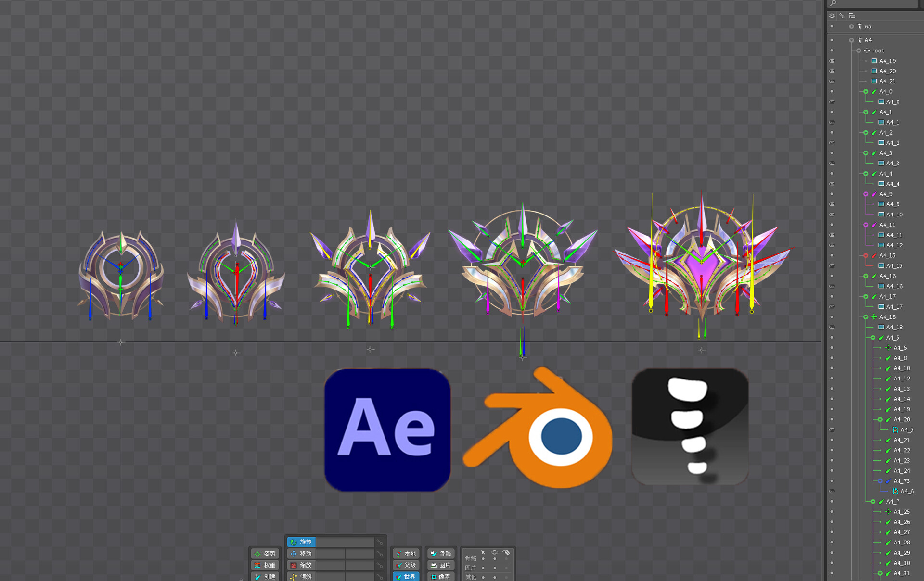924x581 pixels.
Task: Expand the A5 skeleton node
Action: 852,26
